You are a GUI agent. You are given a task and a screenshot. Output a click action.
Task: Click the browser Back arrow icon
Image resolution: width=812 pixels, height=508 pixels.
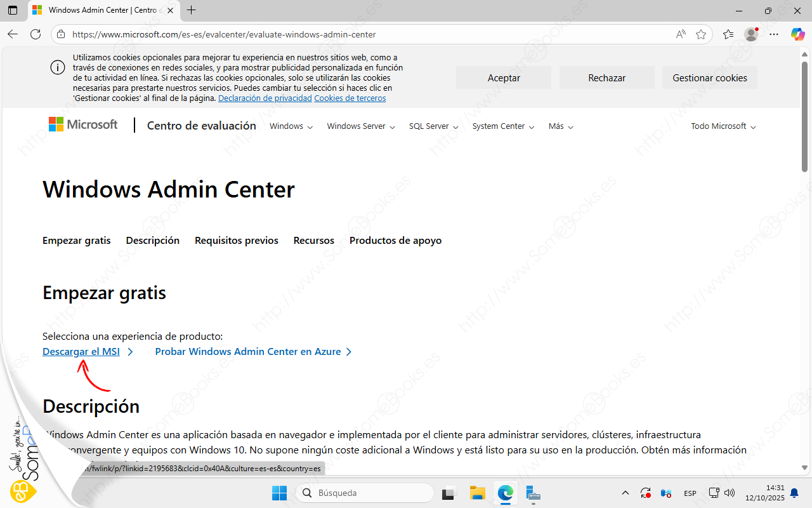(x=13, y=34)
